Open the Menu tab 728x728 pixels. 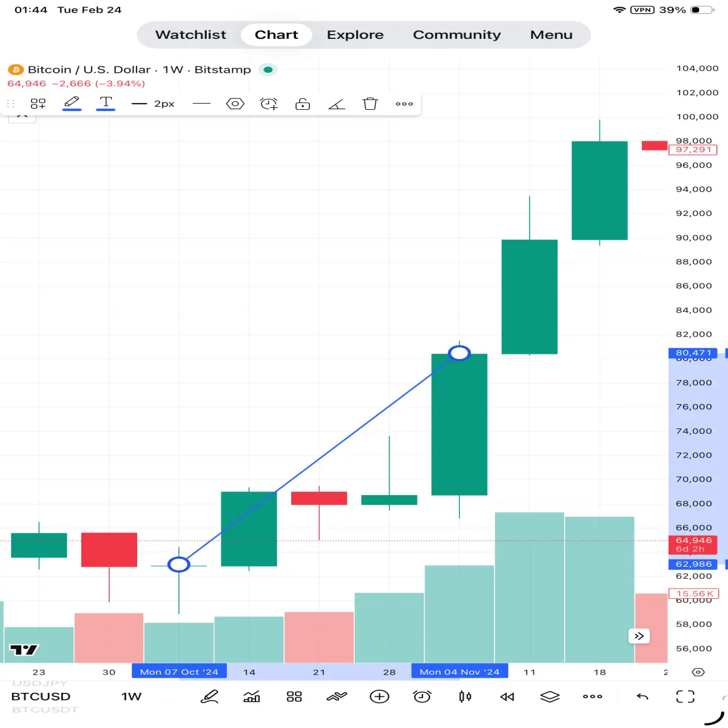pos(551,35)
